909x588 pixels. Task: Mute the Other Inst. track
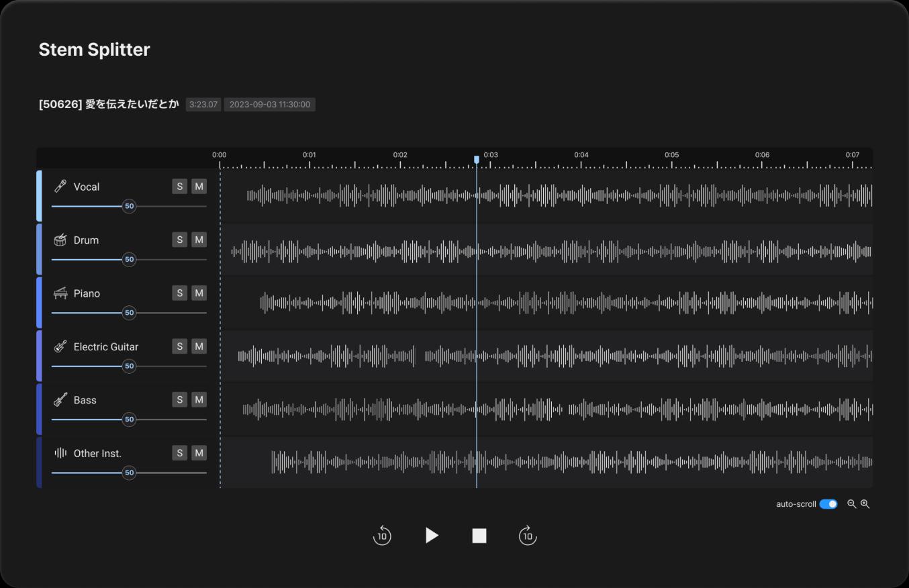pos(199,453)
